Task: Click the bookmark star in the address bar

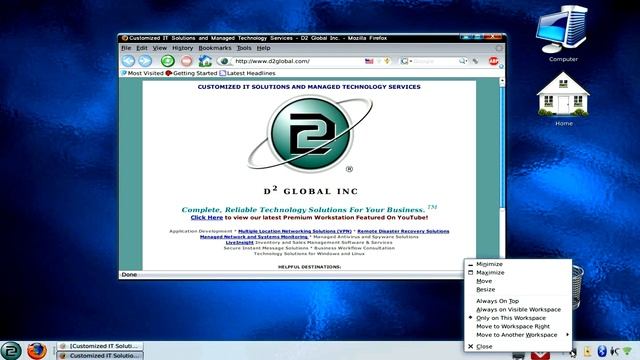Action: [387, 61]
